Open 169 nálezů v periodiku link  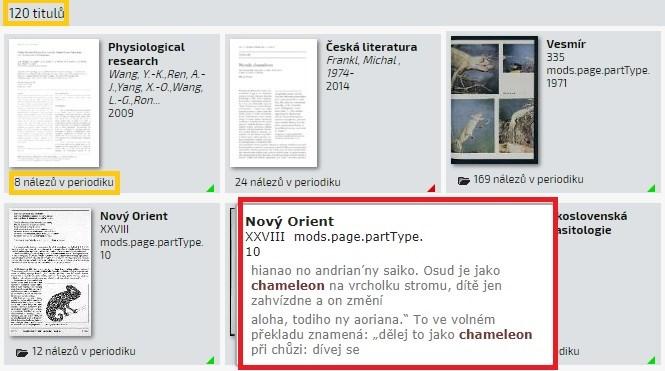pyautogui.click(x=528, y=179)
